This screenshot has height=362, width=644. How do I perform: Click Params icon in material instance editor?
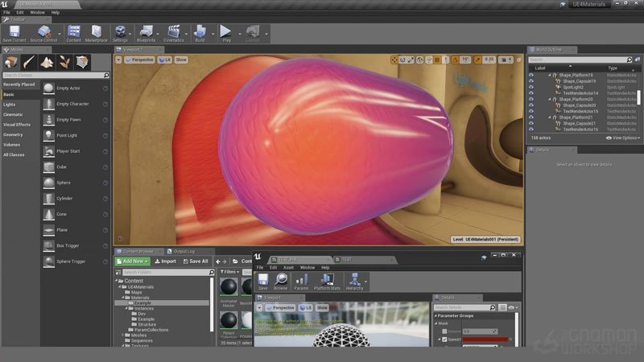301,281
